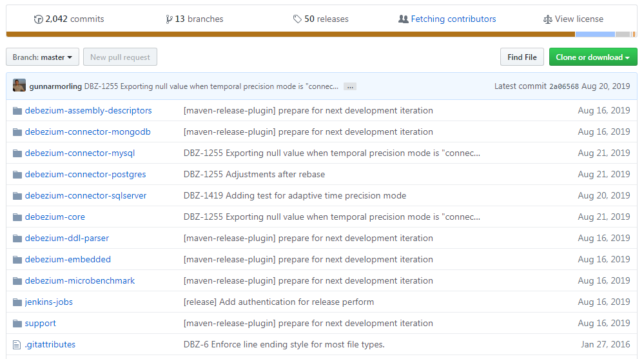Click the Find File button
This screenshot has height=359, width=644.
coord(522,57)
